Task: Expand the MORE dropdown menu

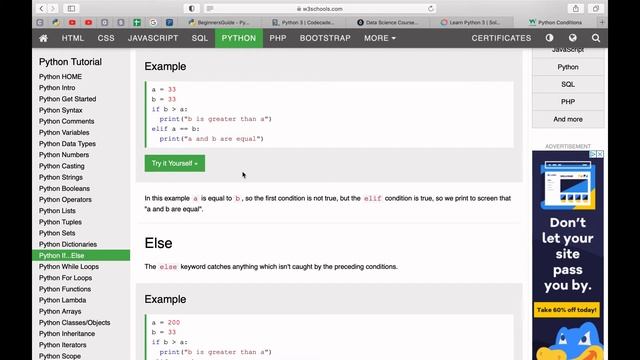Action: pyautogui.click(x=380, y=38)
